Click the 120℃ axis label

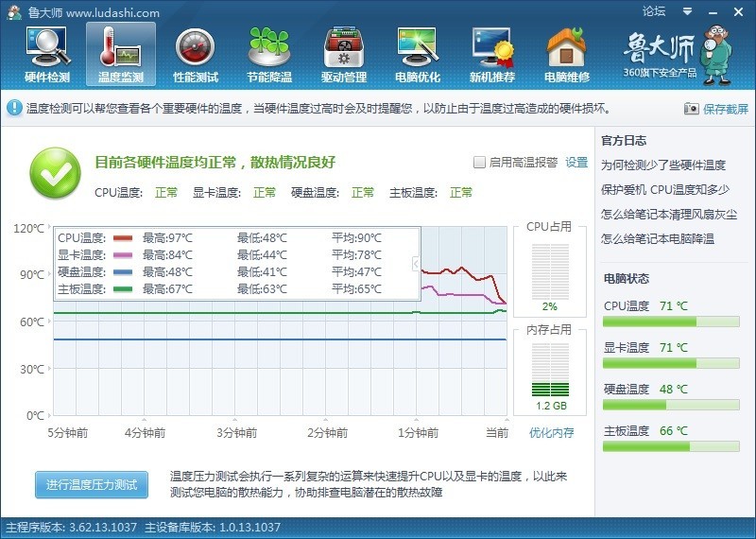(29, 228)
